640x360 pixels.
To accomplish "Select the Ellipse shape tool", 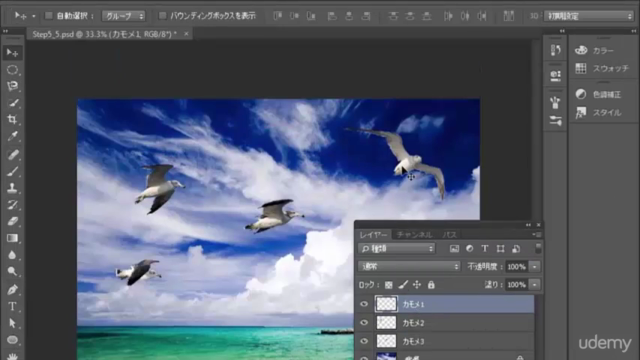I will tap(12, 340).
